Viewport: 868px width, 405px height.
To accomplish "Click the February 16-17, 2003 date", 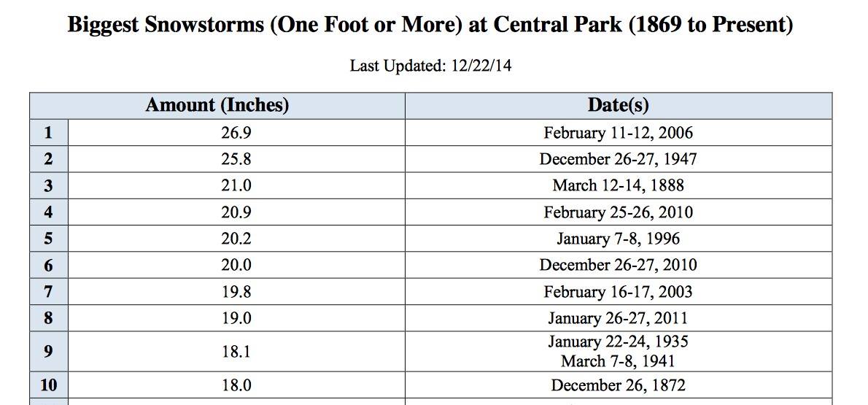I will point(618,292).
